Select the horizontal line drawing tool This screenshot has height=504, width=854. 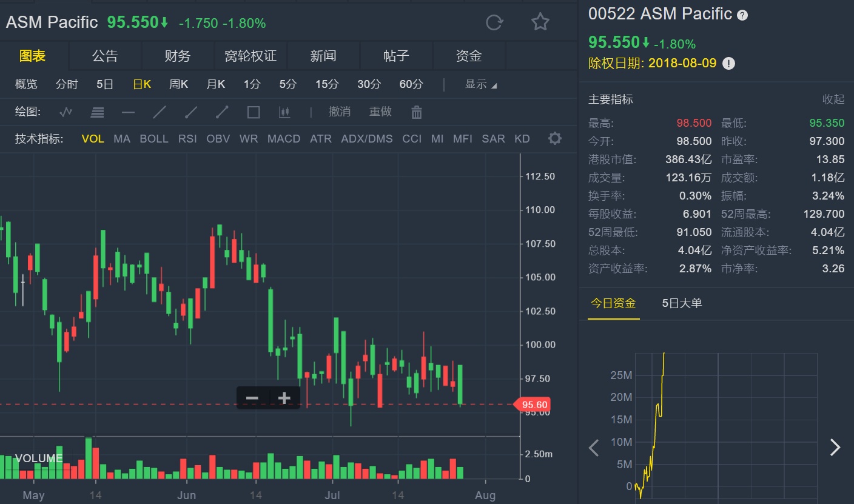[128, 112]
